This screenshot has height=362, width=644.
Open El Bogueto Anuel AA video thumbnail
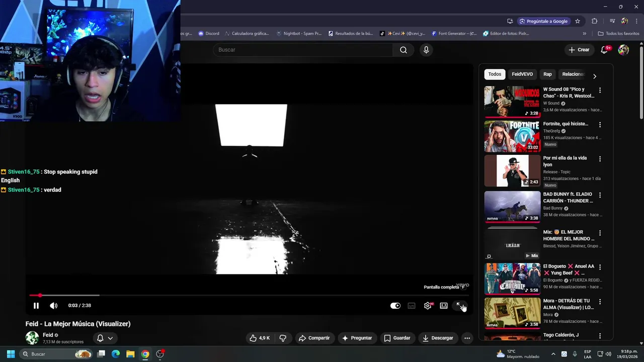(512, 279)
